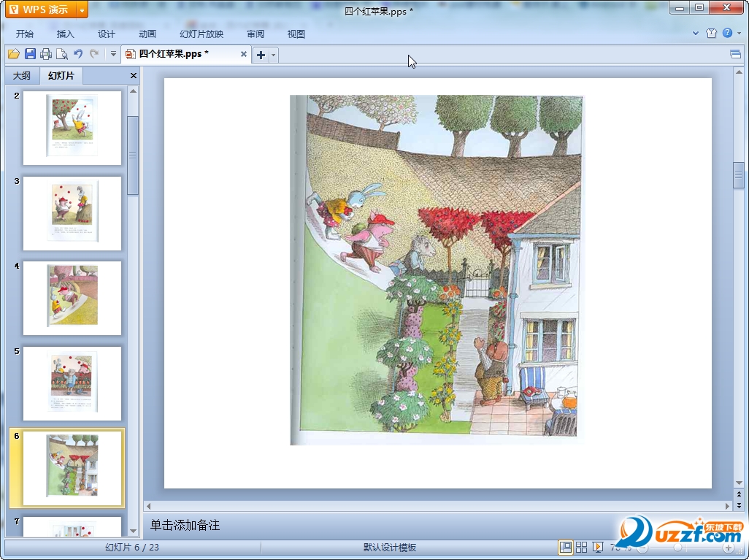Open print preview icon
Viewport: 749px width, 560px height.
click(61, 54)
